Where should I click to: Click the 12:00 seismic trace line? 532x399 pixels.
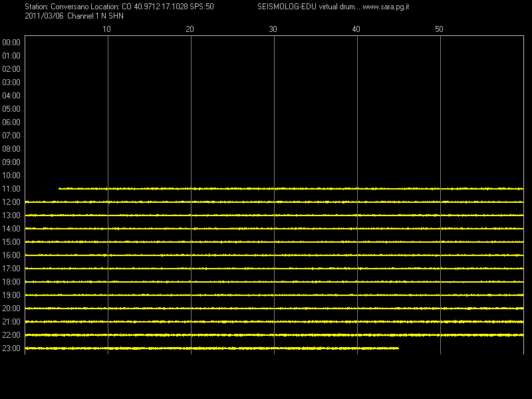[274, 202]
